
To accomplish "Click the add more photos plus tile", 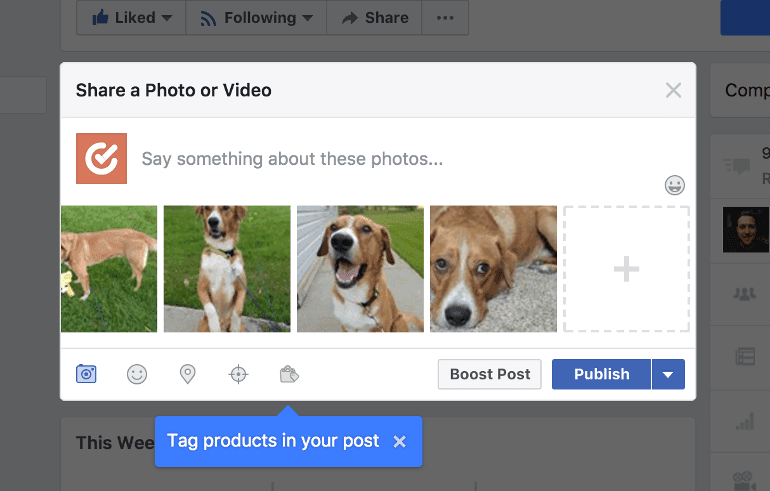I will 626,269.
